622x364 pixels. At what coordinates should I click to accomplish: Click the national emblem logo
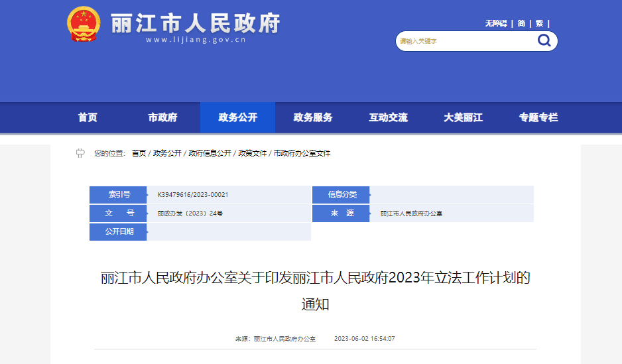click(84, 24)
